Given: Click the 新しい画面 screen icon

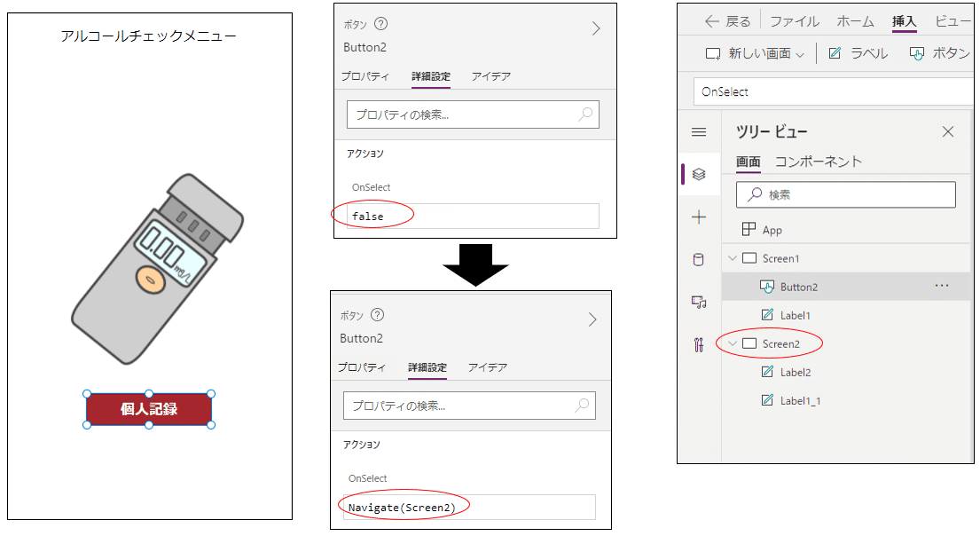Looking at the screenshot, I should 712,54.
